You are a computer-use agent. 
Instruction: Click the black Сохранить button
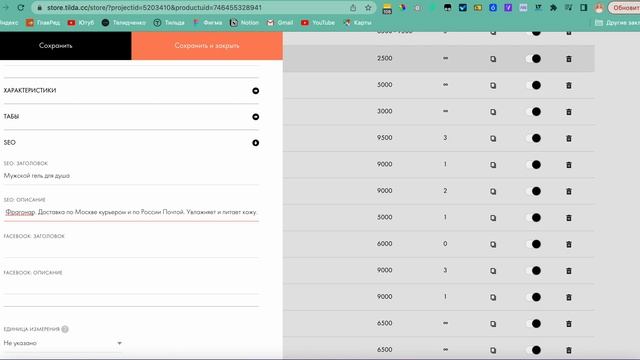pos(66,46)
